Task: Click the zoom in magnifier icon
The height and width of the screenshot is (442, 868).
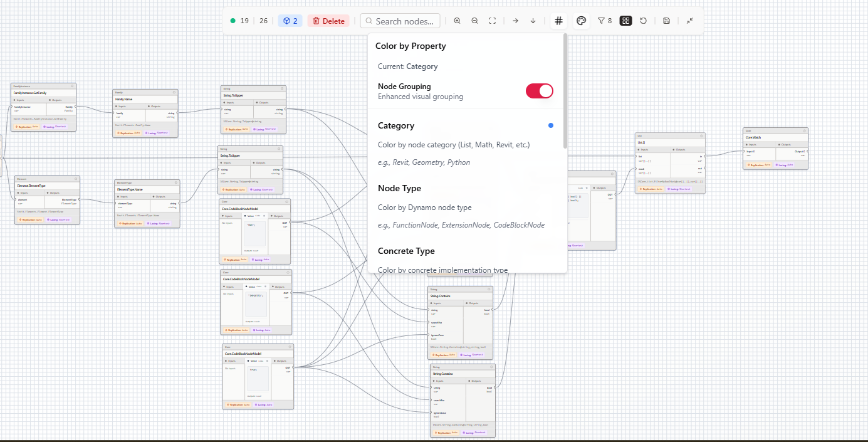Action: click(457, 21)
